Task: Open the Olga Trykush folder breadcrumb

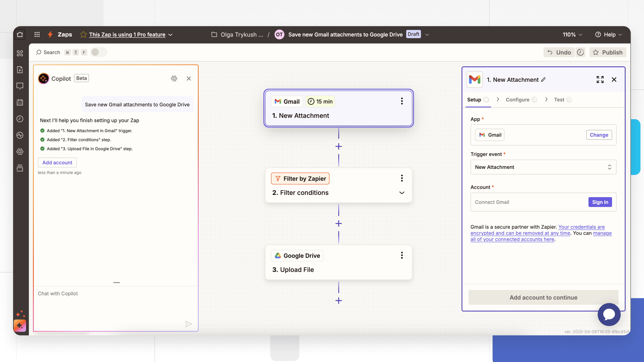Action: pos(237,35)
